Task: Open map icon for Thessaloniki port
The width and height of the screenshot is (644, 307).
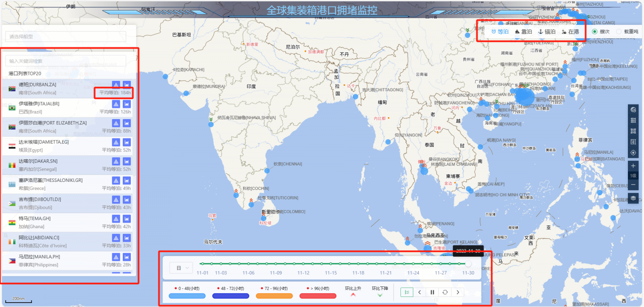Action: [116, 180]
